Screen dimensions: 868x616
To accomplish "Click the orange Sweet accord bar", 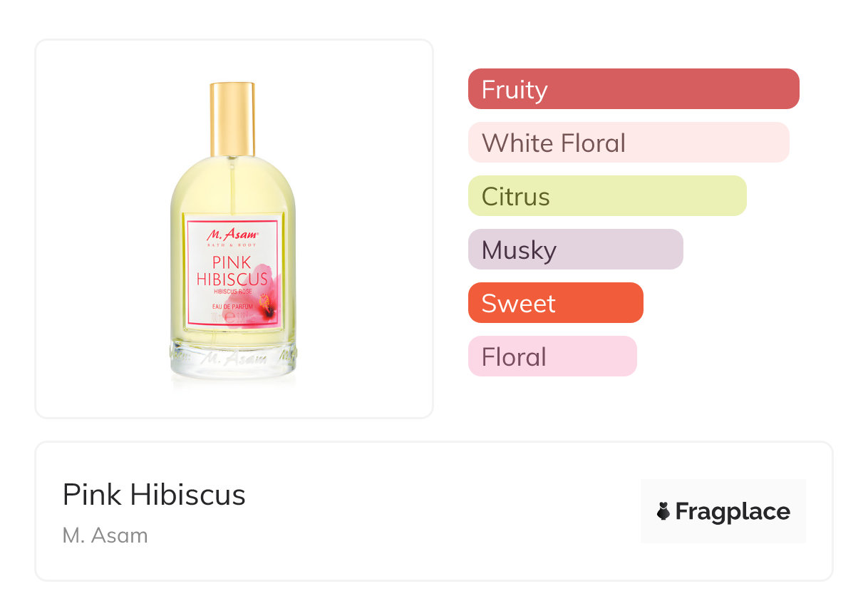I will [x=555, y=303].
